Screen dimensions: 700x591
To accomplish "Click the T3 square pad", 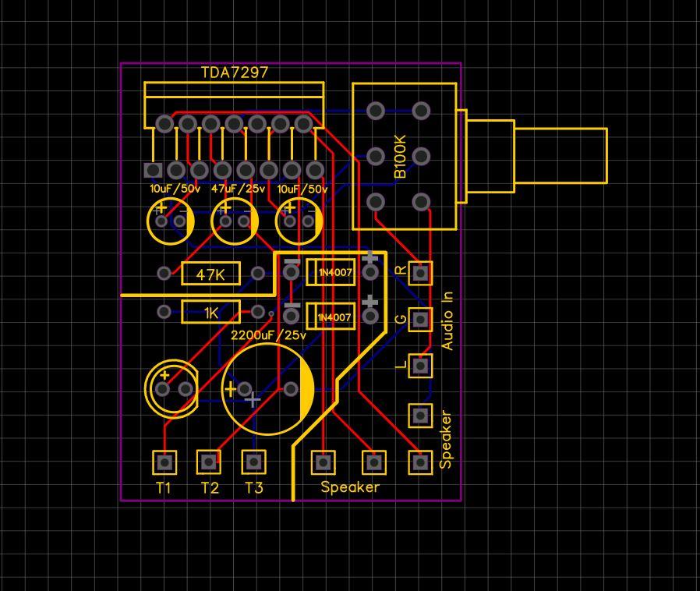I will (x=253, y=462).
